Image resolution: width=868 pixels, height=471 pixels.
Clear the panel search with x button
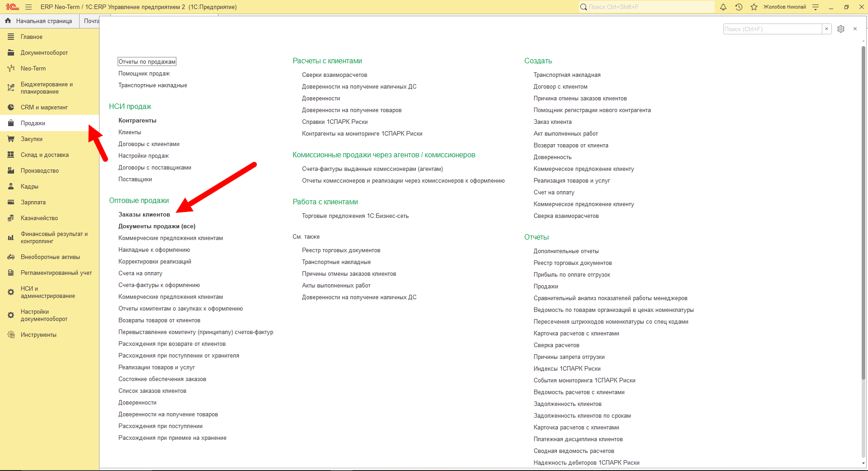pyautogui.click(x=827, y=29)
